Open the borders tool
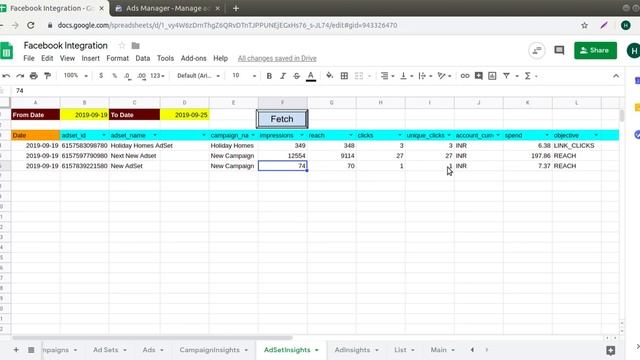 (x=344, y=76)
